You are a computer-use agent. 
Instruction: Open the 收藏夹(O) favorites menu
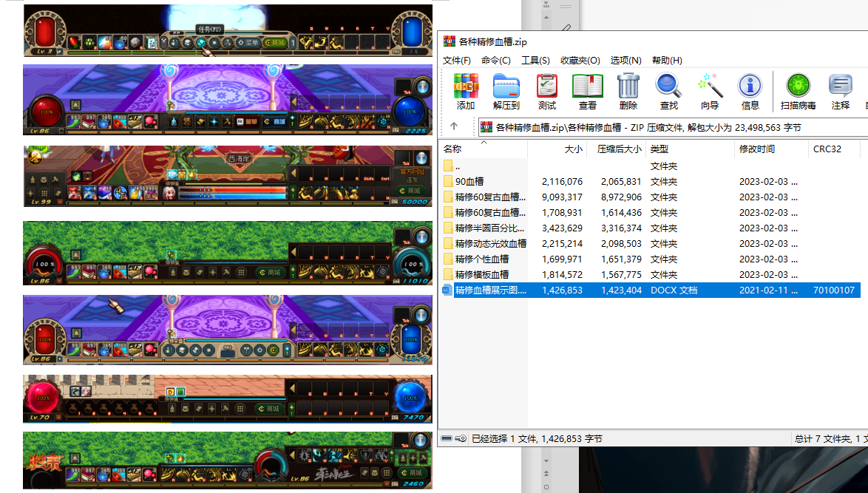[580, 60]
